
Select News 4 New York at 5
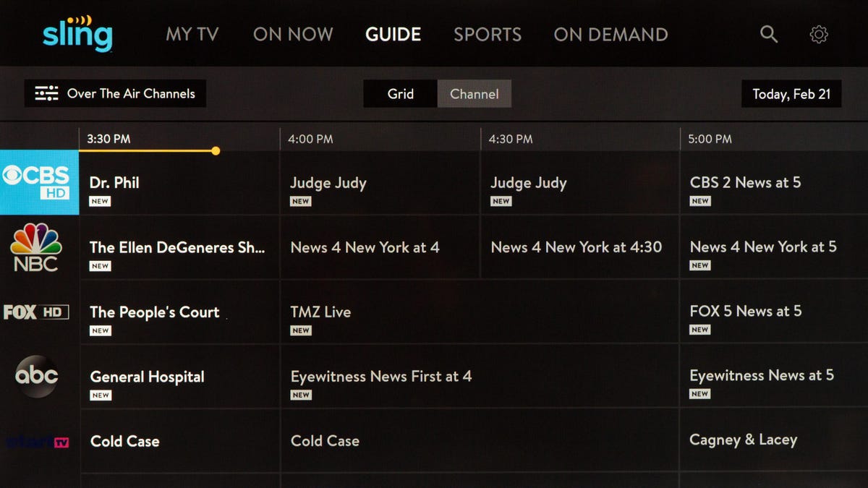[775, 247]
